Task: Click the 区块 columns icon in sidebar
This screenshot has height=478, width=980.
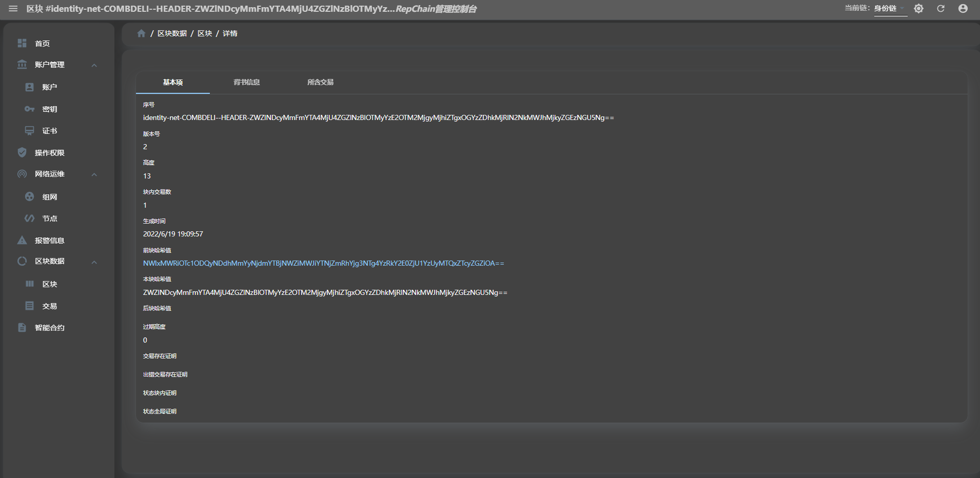Action: coord(30,284)
